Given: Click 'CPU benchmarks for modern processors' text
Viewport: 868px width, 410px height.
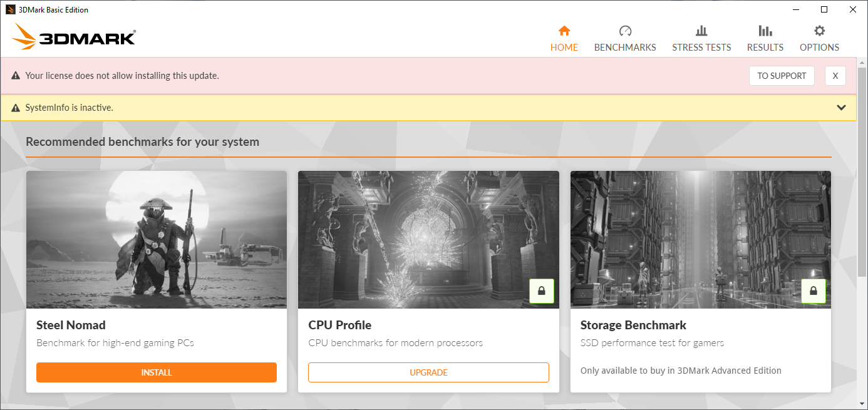Looking at the screenshot, I should pyautogui.click(x=396, y=343).
